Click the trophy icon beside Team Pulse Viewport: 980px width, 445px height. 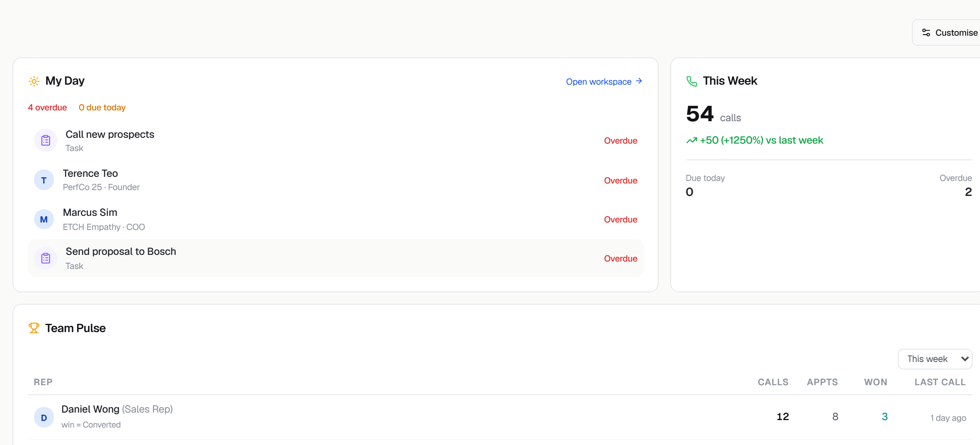[x=34, y=328]
